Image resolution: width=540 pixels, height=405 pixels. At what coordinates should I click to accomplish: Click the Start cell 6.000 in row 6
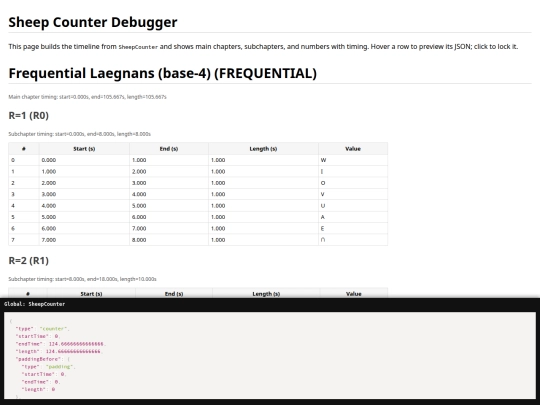[x=84, y=228]
